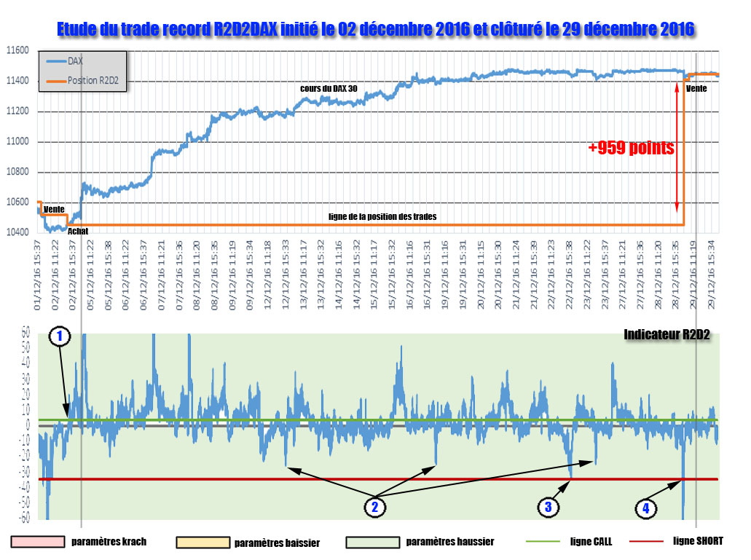
Task: Click the 'cours du DAX 30' label
Action: click(x=329, y=89)
